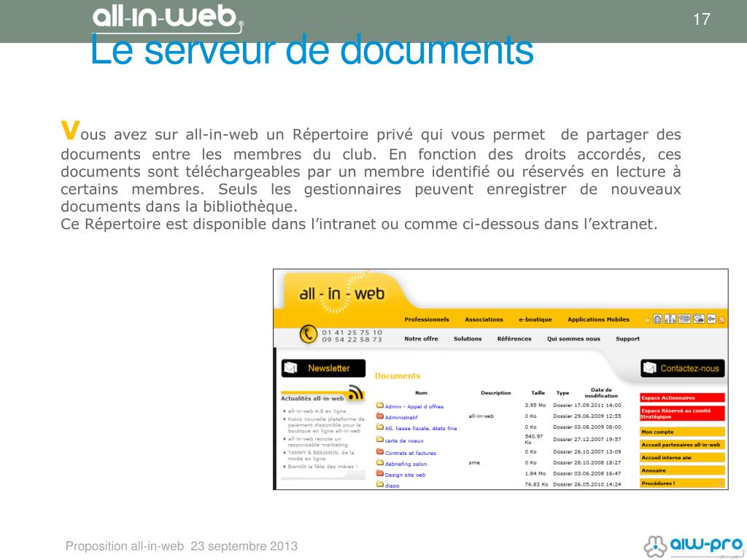Image resolution: width=747 pixels, height=560 pixels.
Task: Click red folder icon for Administratif
Action: coord(379,416)
